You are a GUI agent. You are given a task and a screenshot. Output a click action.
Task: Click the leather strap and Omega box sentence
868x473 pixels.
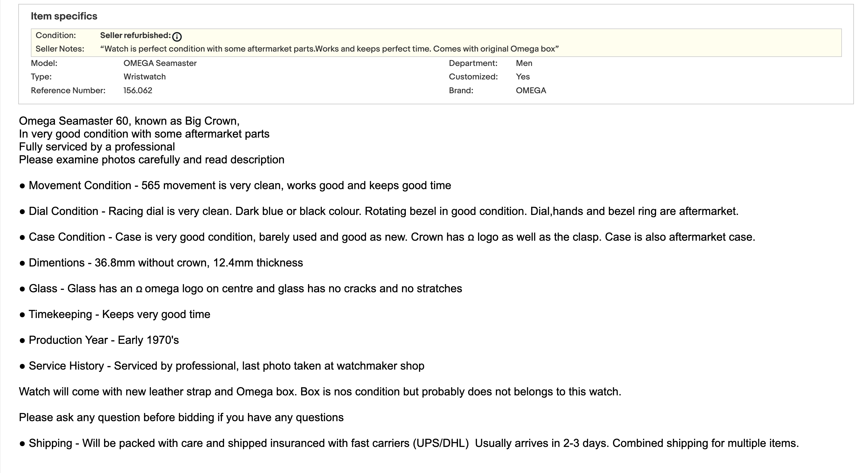pyautogui.click(x=320, y=392)
